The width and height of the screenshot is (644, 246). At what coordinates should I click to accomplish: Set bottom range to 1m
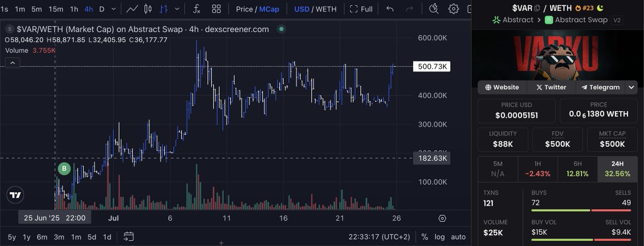point(76,236)
